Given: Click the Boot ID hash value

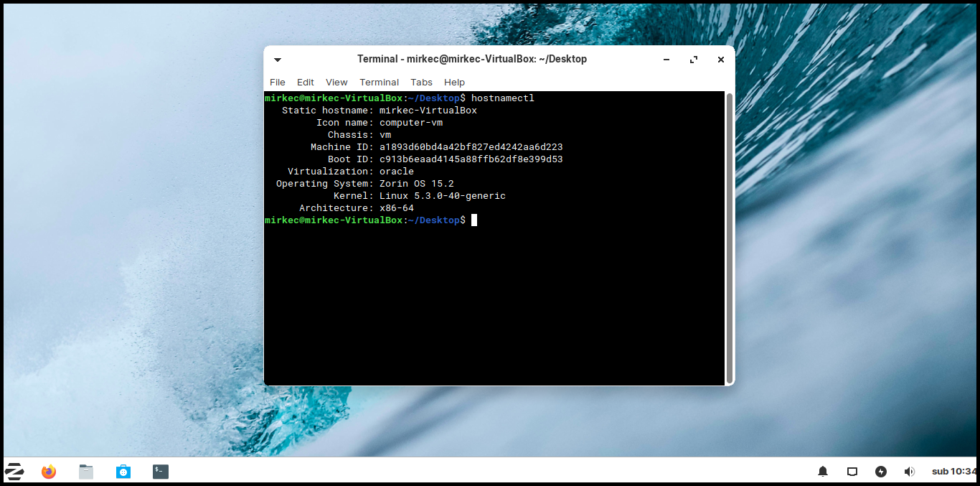Looking at the screenshot, I should click(x=471, y=159).
